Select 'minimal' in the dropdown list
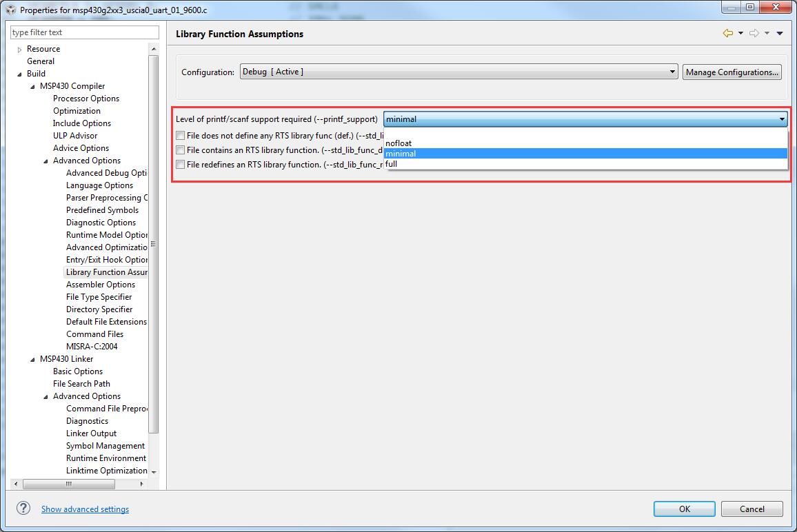The height and width of the screenshot is (532, 797). pyautogui.click(x=585, y=154)
